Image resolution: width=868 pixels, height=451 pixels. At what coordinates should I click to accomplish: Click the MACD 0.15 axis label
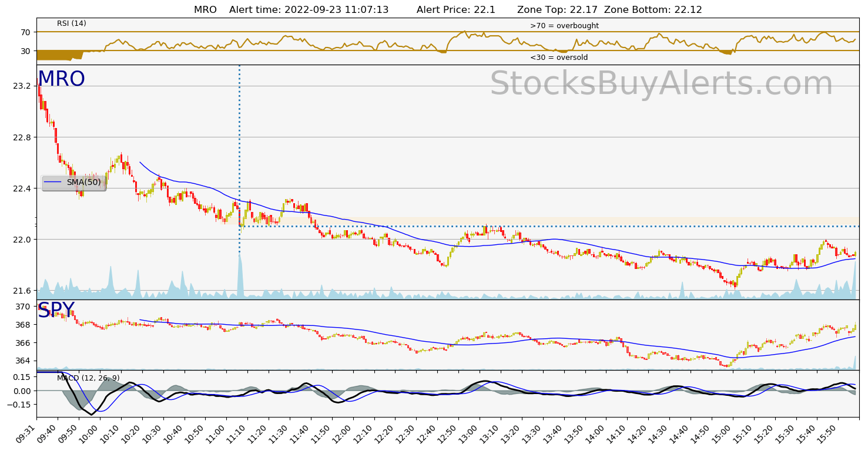point(23,377)
